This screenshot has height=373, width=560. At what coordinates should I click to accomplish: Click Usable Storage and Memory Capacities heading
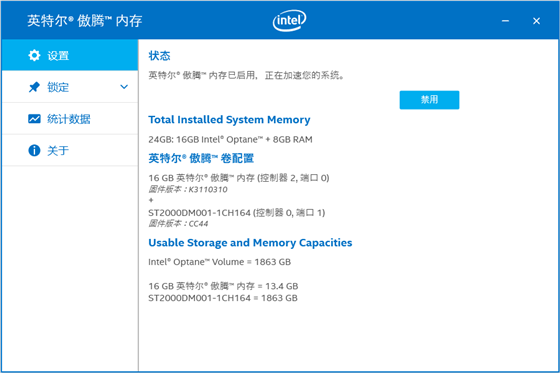coord(250,243)
